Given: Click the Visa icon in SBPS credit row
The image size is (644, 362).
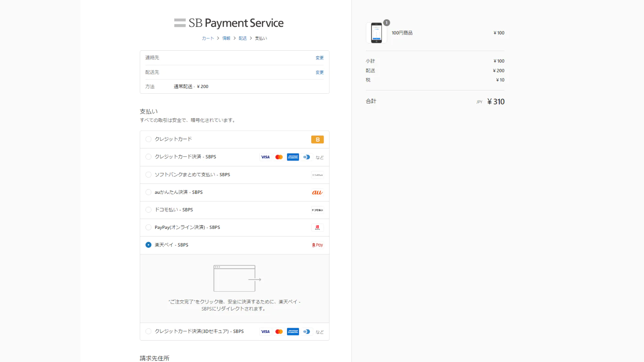Looking at the screenshot, I should [265, 157].
